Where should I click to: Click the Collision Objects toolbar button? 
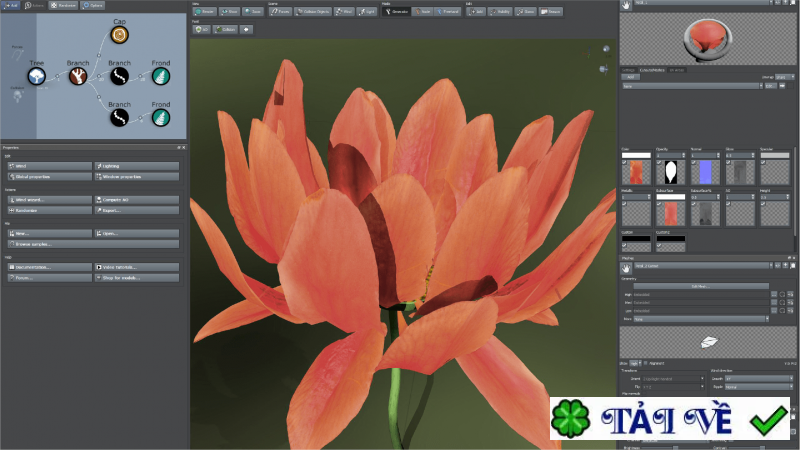tap(316, 12)
